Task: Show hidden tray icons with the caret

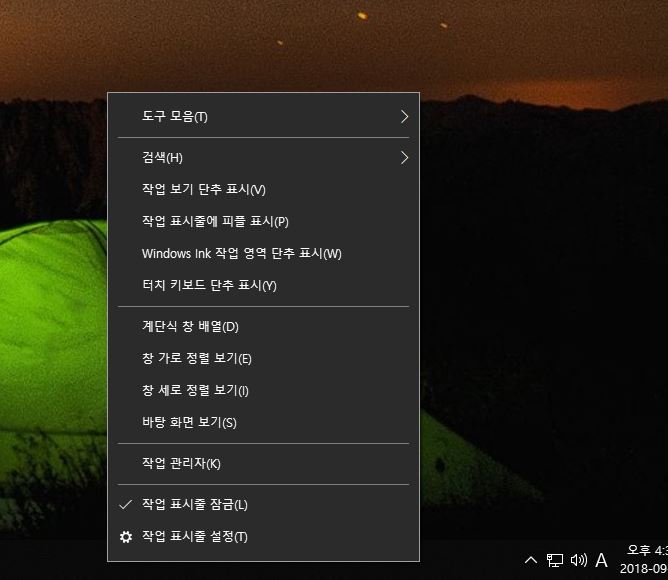Action: [531, 560]
